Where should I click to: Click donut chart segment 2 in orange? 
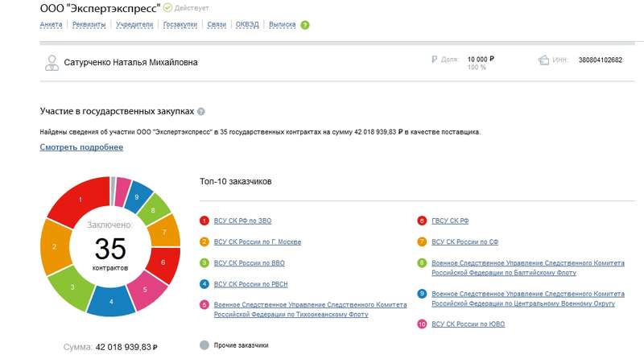point(54,246)
